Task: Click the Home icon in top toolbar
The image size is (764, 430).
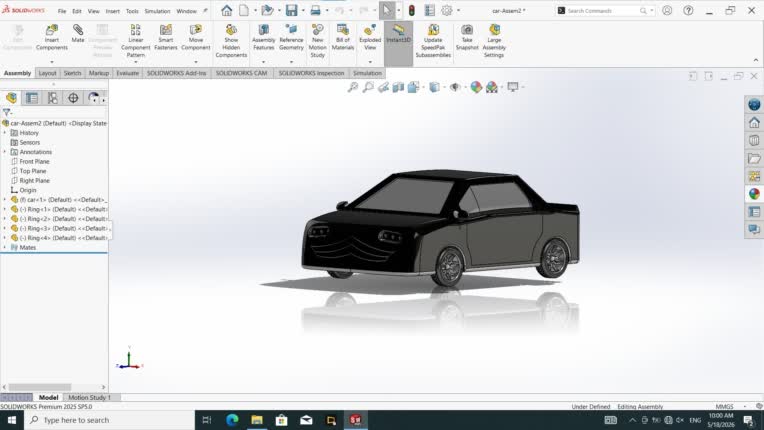Action: tap(227, 10)
